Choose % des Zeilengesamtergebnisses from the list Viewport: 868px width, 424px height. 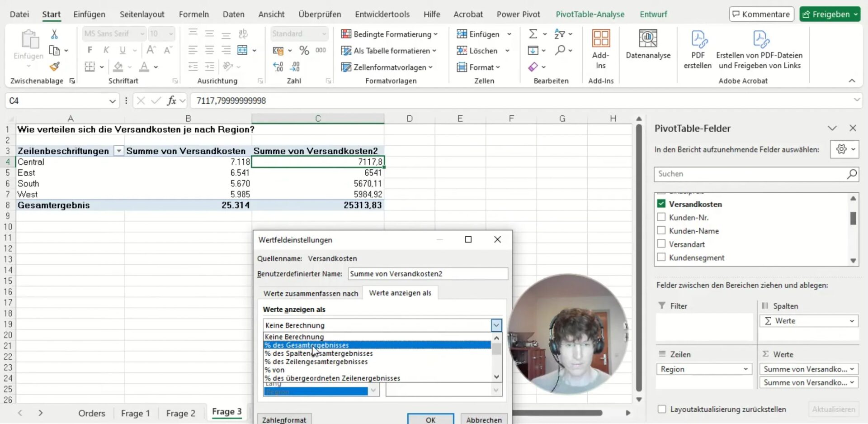click(316, 362)
